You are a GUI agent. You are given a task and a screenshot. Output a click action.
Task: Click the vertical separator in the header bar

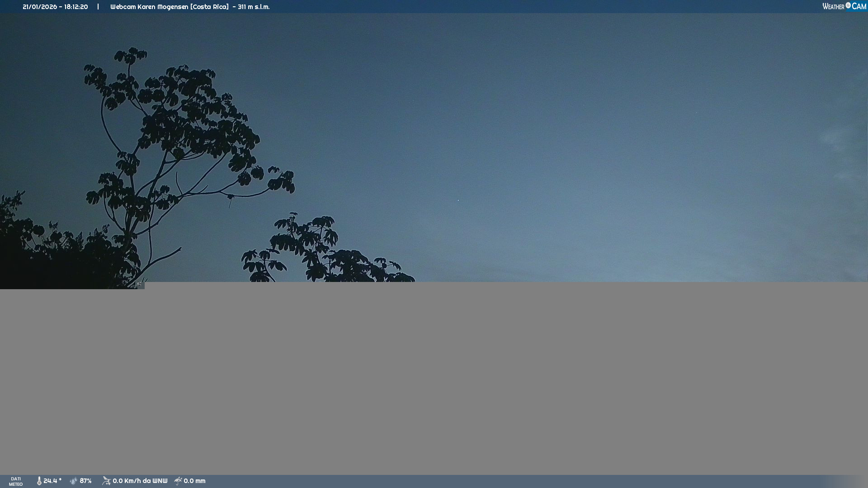tap(98, 7)
